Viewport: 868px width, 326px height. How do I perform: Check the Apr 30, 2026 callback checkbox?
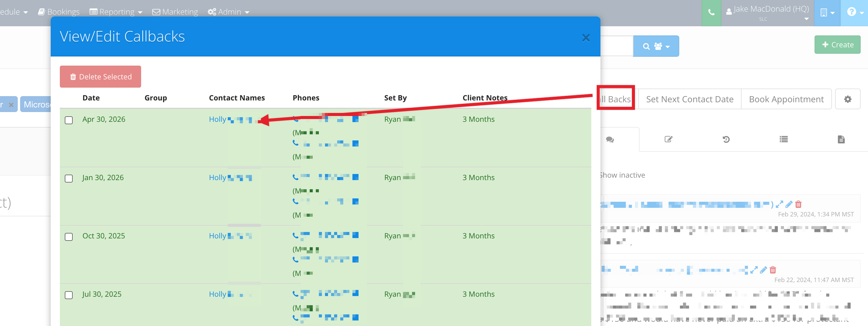pyautogui.click(x=69, y=120)
